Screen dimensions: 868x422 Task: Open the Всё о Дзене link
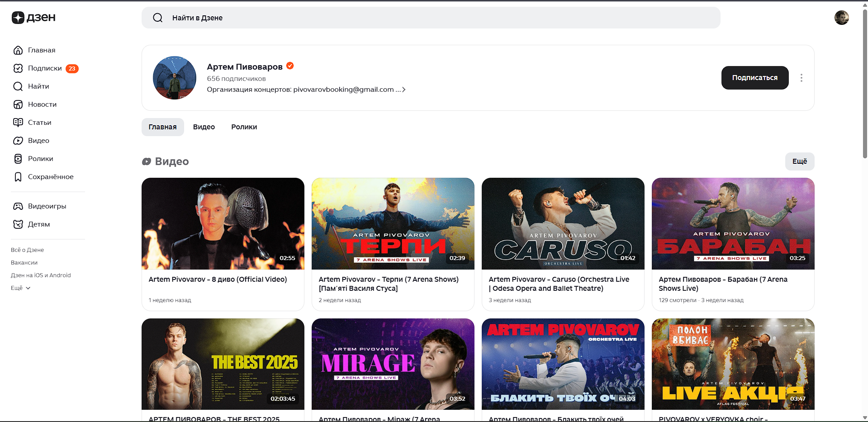(27, 250)
